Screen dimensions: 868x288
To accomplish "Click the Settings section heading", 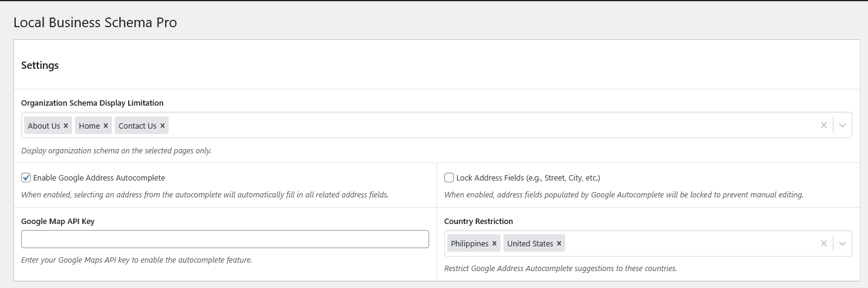I will tap(40, 65).
